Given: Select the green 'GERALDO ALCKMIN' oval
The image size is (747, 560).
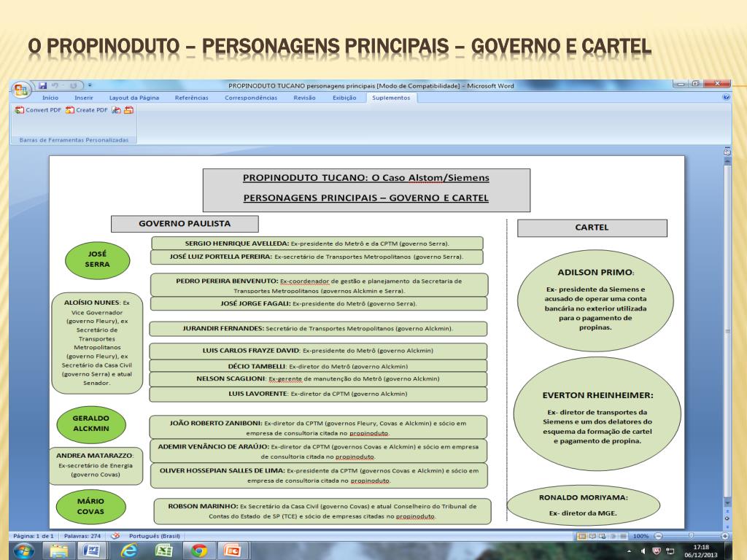Looking at the screenshot, I should click(x=91, y=424).
